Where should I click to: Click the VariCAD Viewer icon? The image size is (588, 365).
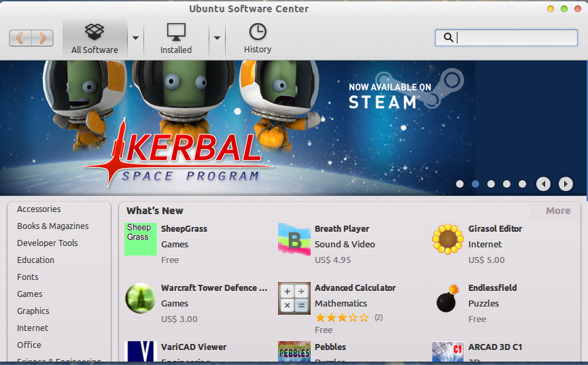[x=141, y=351]
